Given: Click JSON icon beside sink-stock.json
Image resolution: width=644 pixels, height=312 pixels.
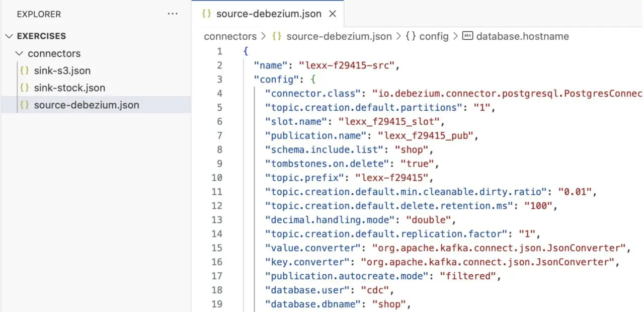Looking at the screenshot, I should 24,88.
